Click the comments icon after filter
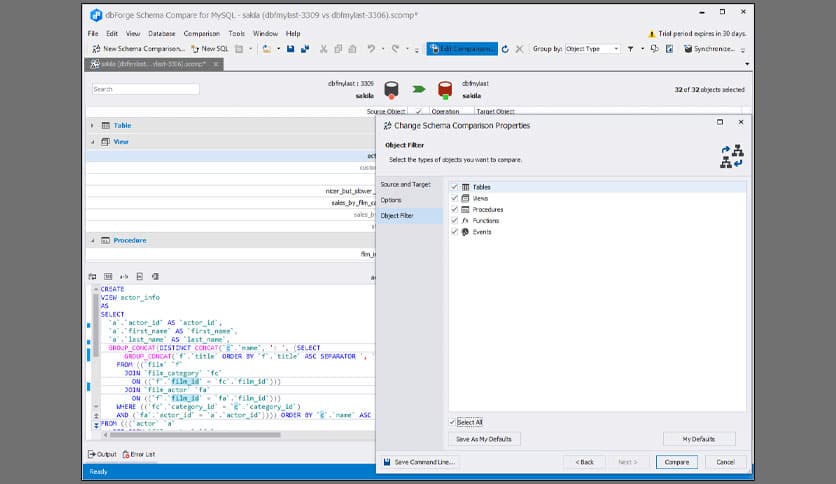This screenshot has width=836, height=484. tap(655, 49)
